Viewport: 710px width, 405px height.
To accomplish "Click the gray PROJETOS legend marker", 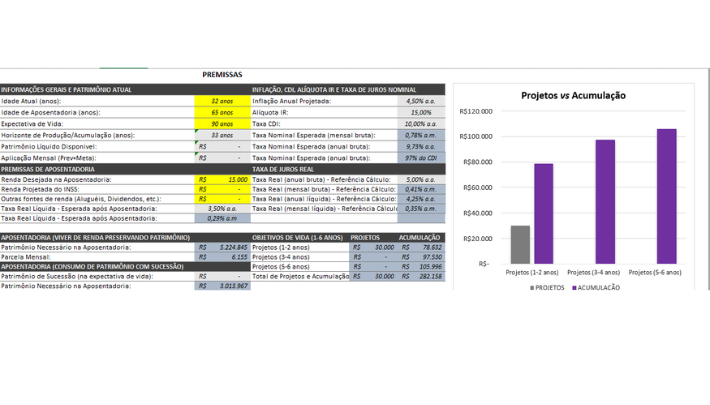I will [531, 287].
